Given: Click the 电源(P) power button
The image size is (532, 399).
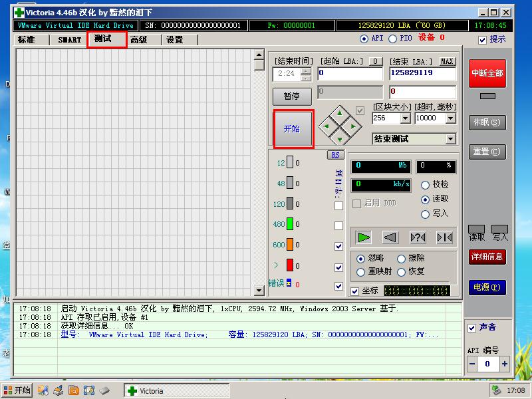Looking at the screenshot, I should tap(487, 287).
